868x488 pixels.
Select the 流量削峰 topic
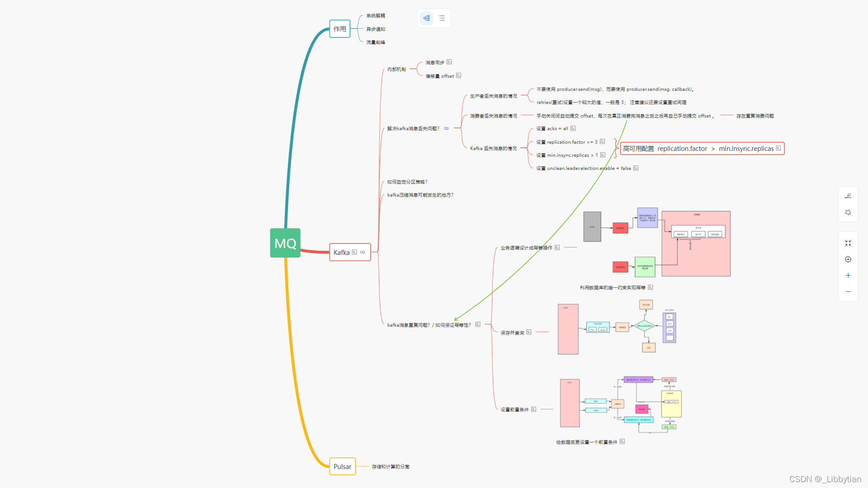[x=376, y=42]
